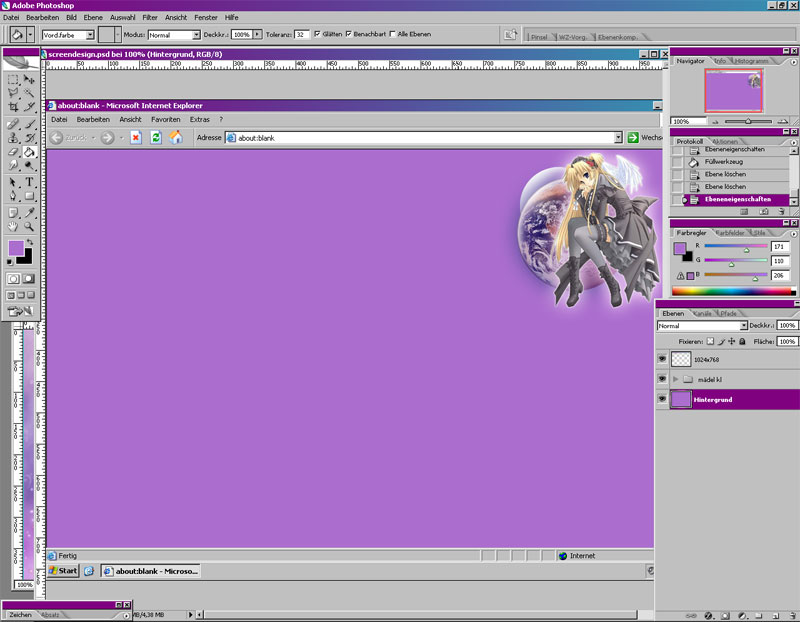Open the Datei menu in Photoshop
Viewport: 800px width, 622px height.
point(11,17)
